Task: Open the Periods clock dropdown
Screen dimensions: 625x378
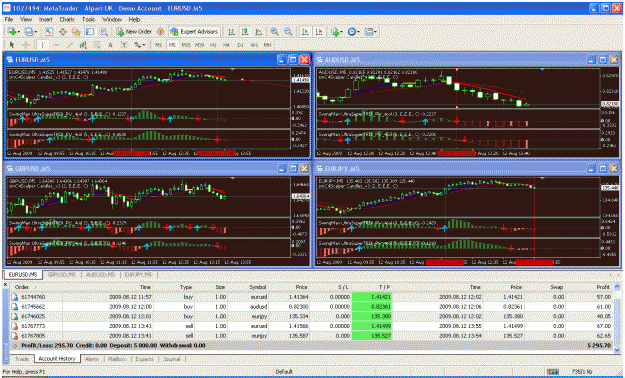Action: (x=354, y=32)
